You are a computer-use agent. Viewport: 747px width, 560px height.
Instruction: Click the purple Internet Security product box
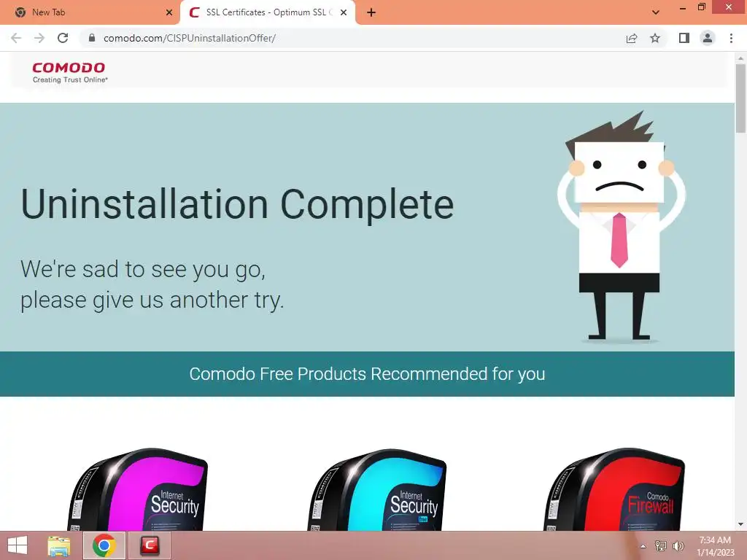[x=138, y=489]
